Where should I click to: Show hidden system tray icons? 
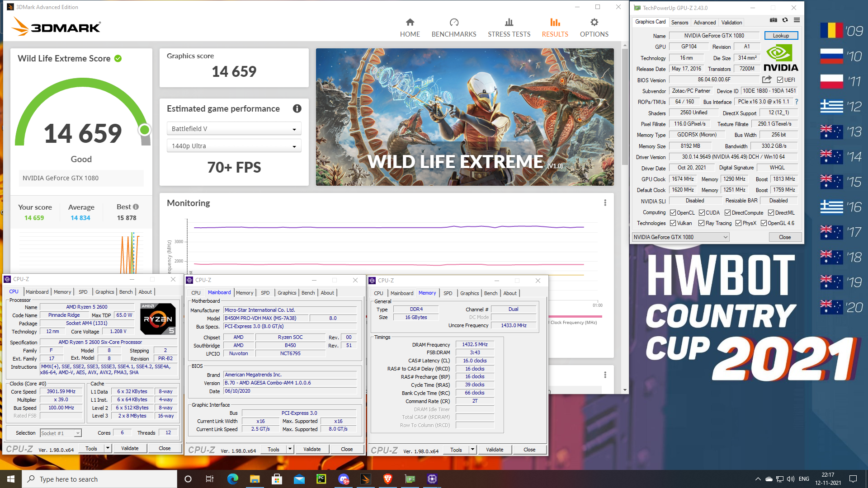[x=758, y=479]
